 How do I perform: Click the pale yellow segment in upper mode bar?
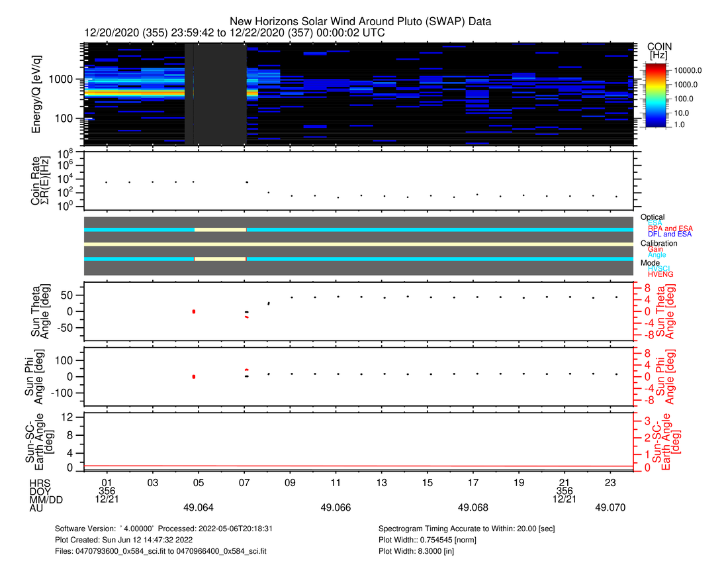tap(220, 229)
